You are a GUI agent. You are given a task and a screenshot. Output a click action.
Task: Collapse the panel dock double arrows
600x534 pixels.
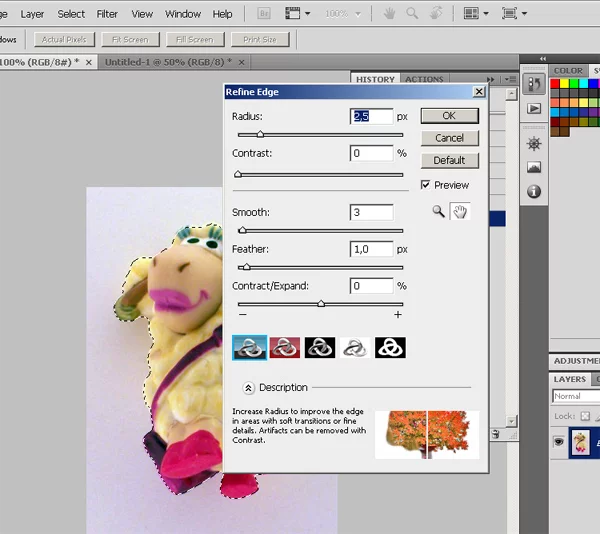point(543,59)
